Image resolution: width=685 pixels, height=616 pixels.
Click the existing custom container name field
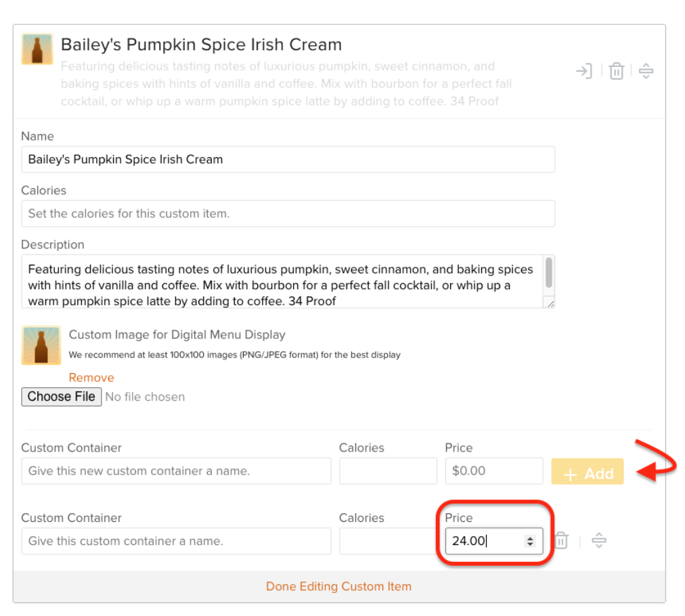click(x=176, y=541)
